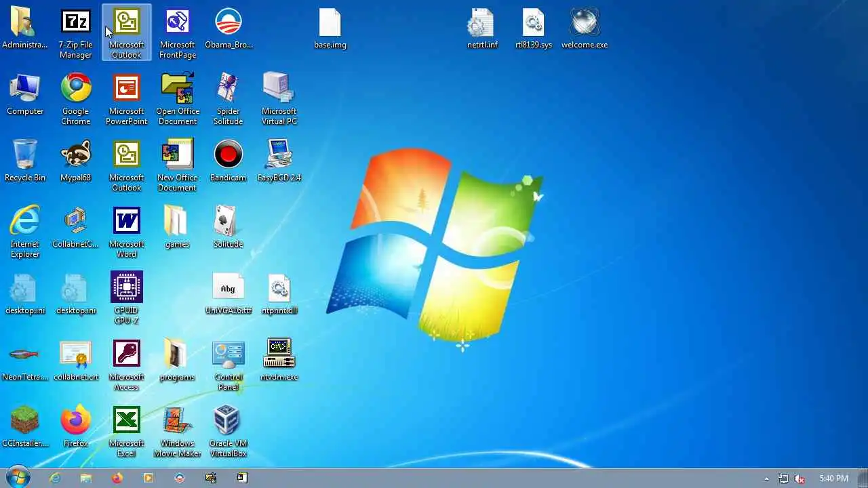Launch the Mypal68 browser icon
868x488 pixels.
pyautogui.click(x=75, y=161)
